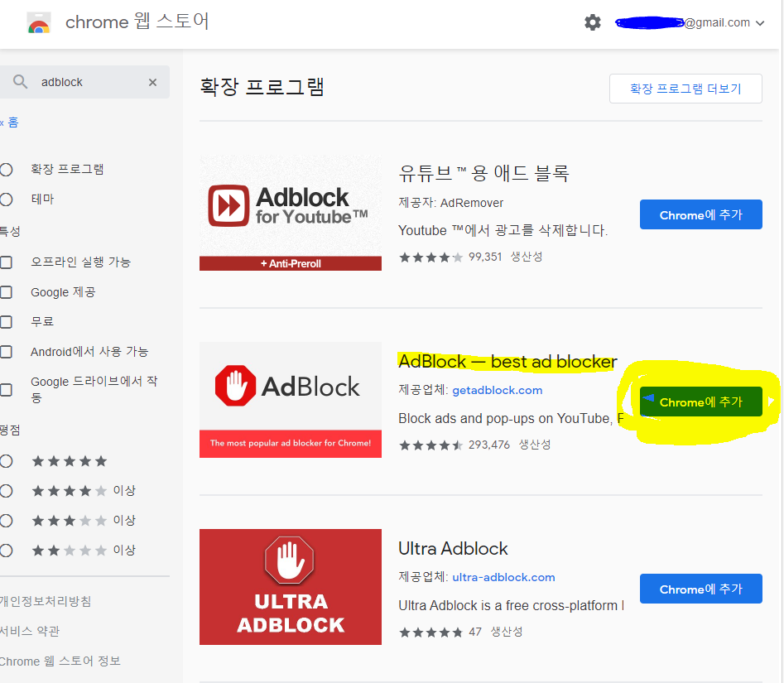Open the settings gear icon

point(593,22)
